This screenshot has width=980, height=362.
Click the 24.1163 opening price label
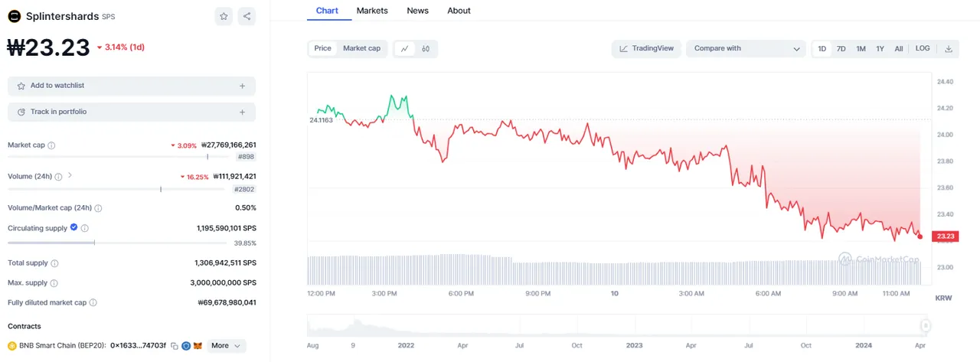322,120
